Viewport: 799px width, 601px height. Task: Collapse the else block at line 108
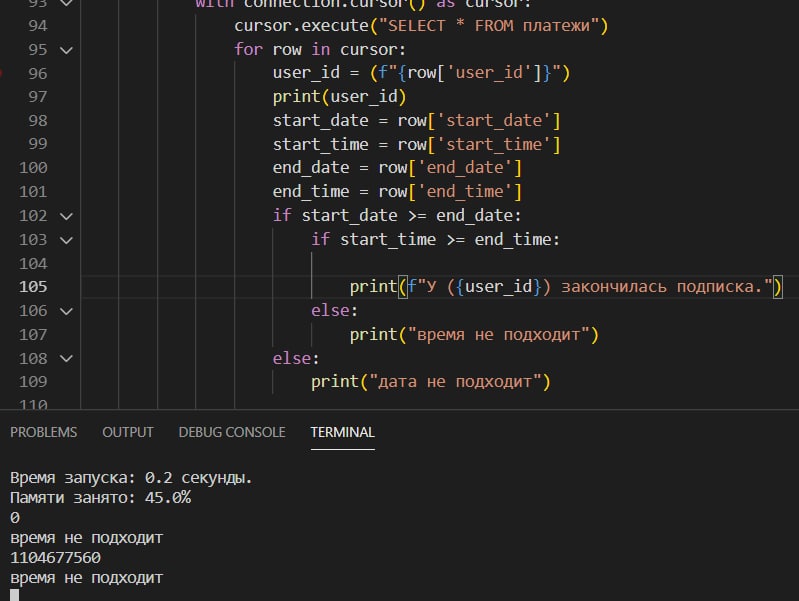(x=66, y=359)
